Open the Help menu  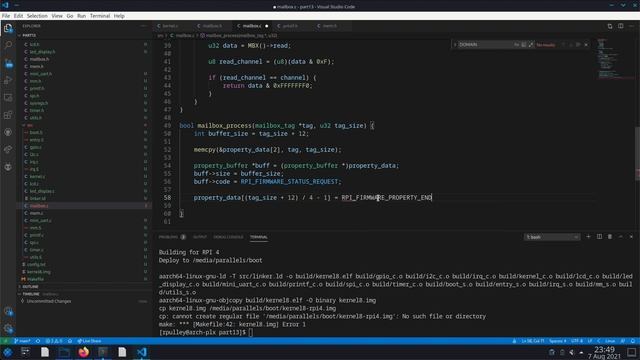coord(119,16)
